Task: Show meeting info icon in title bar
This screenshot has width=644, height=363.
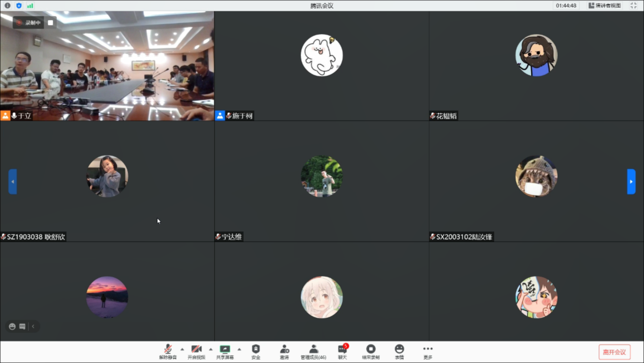Action: [x=8, y=6]
